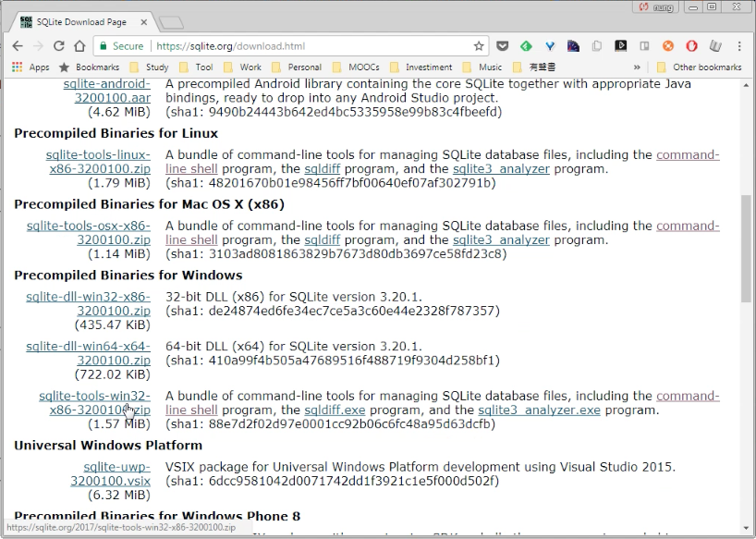The width and height of the screenshot is (756, 539).
Task: Click the gray copy-pages extension icon
Action: pos(597,46)
